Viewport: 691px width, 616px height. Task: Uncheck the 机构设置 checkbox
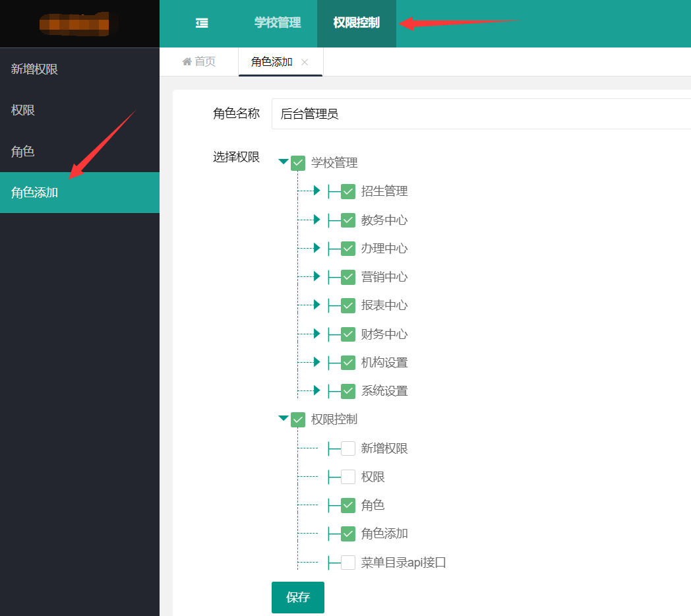tap(348, 363)
